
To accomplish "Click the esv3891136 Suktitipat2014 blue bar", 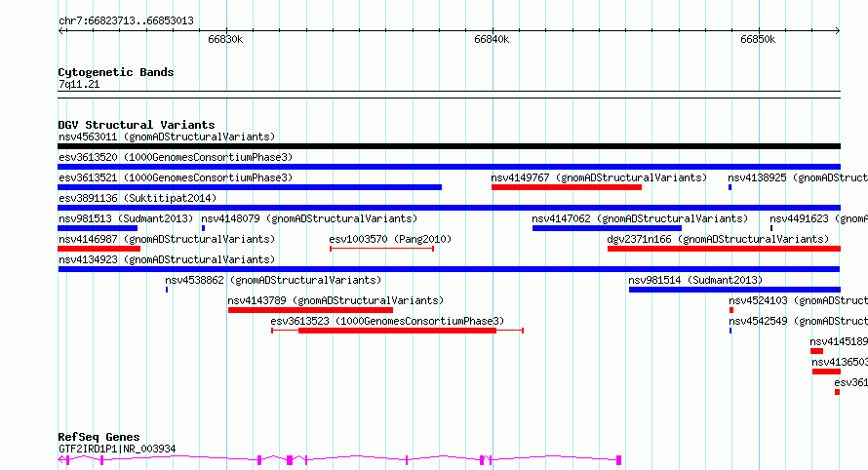I will (x=449, y=208).
